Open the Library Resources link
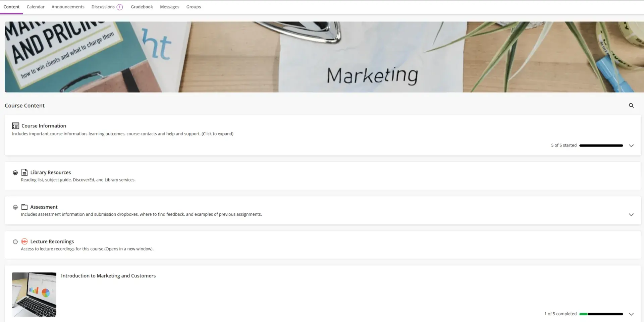The width and height of the screenshot is (644, 322). pyautogui.click(x=51, y=172)
